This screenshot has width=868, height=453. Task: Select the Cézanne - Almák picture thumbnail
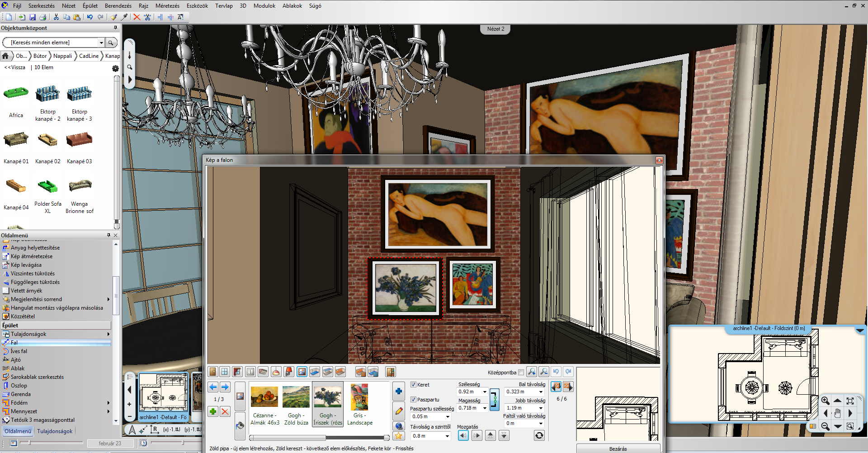click(x=265, y=405)
